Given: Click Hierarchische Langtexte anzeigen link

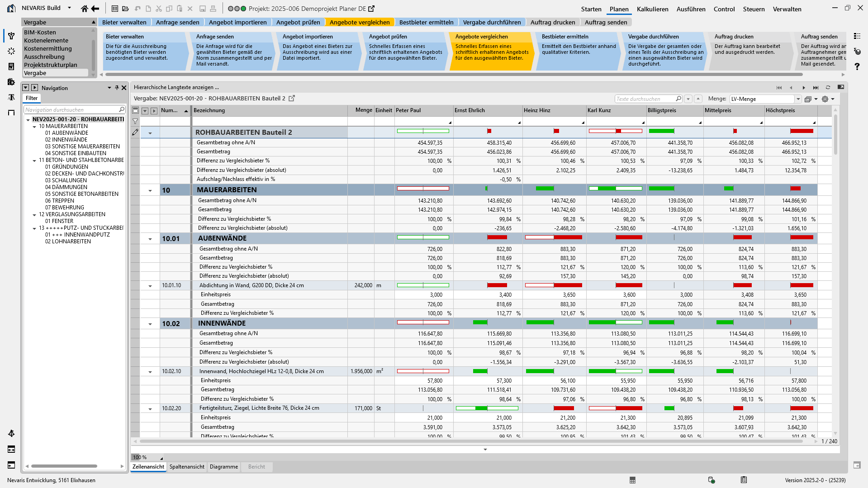Looking at the screenshot, I should click(x=176, y=87).
